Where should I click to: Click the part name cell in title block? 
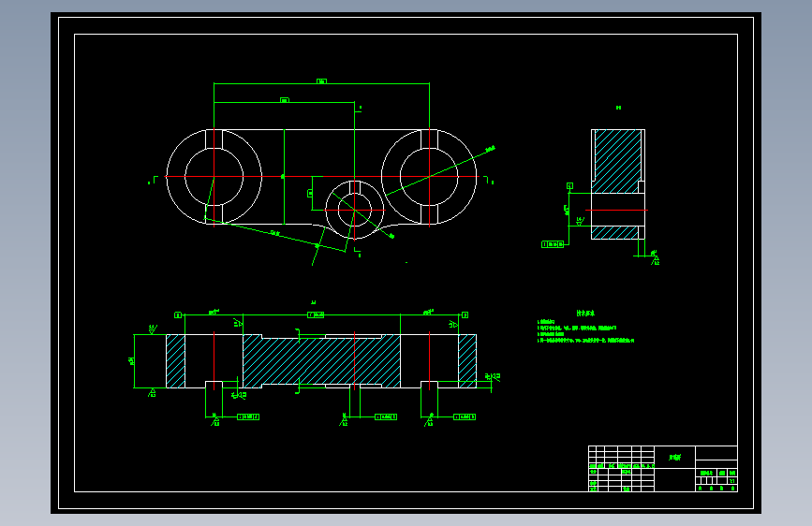674,457
